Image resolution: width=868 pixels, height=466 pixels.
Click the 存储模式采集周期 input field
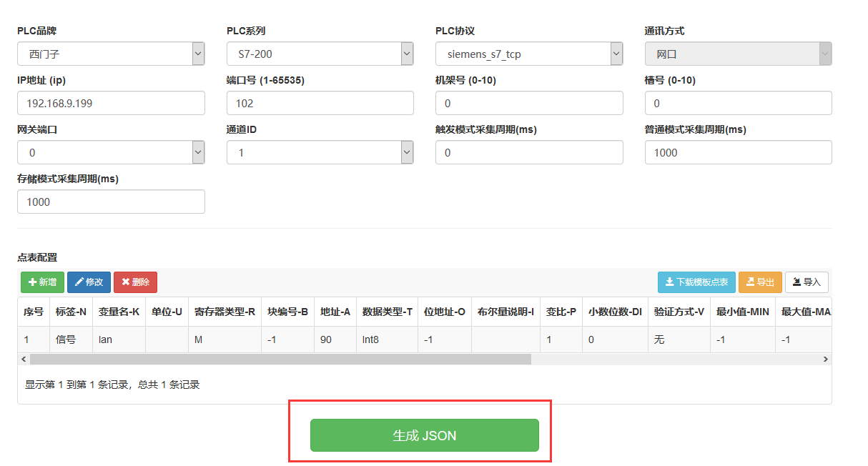point(111,202)
